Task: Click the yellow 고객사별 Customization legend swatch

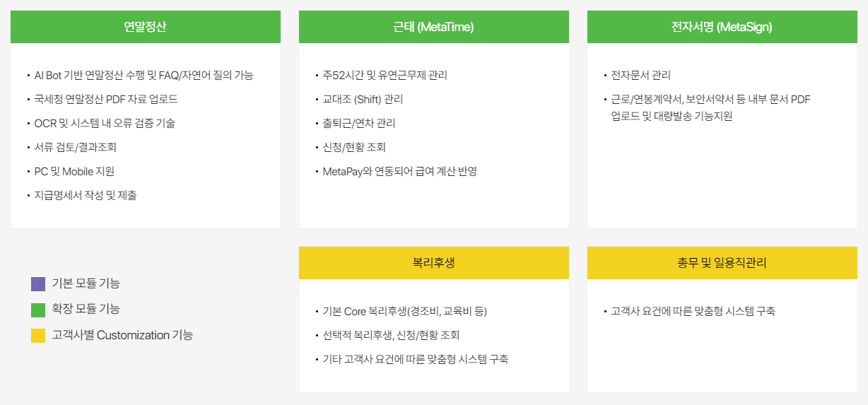Action: coord(38,336)
